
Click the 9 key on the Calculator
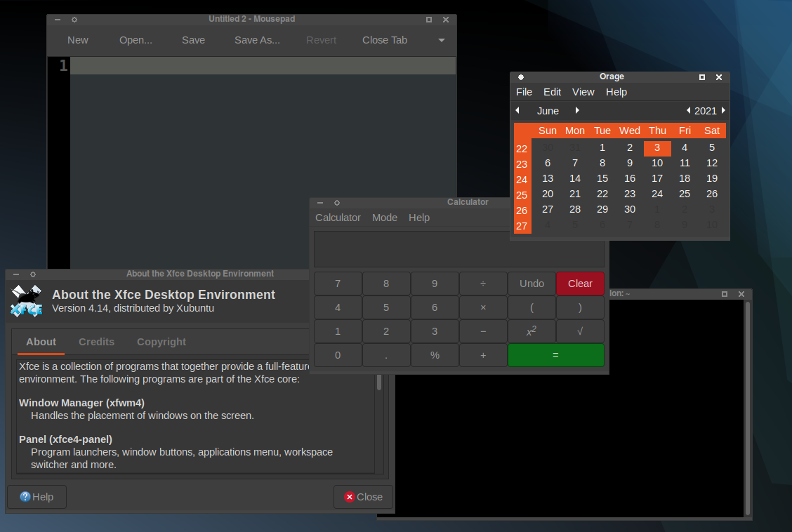[x=435, y=284]
